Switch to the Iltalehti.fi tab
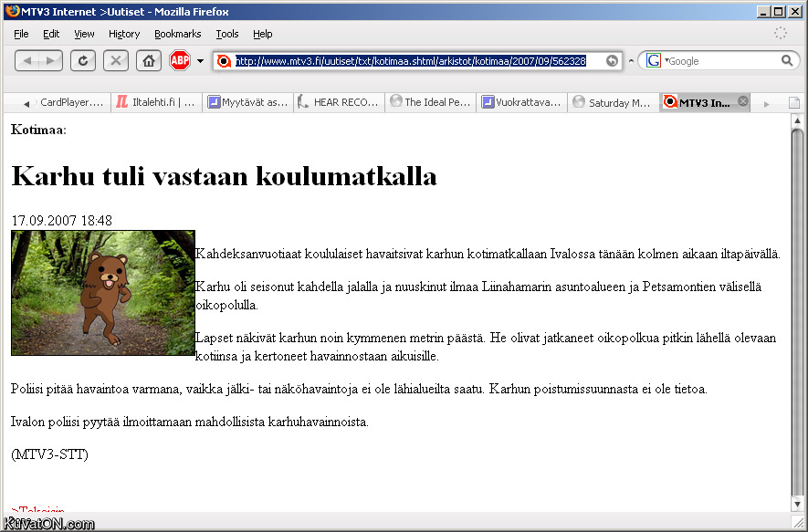Viewport: 808px width, 532px height. (x=156, y=102)
